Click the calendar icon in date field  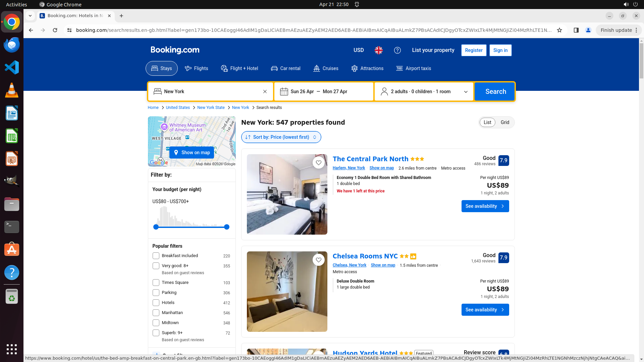(x=284, y=92)
